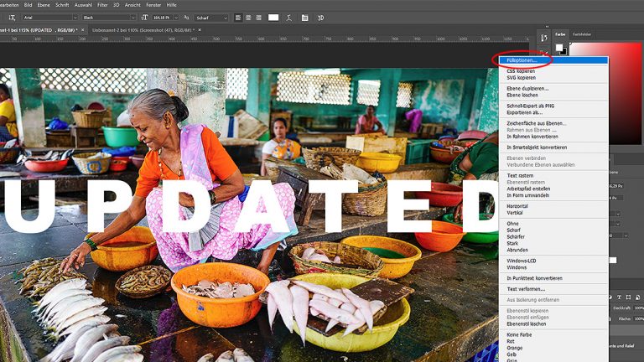Select the Farbe panel tab
Screen dimensions: 644x362
click(560, 34)
